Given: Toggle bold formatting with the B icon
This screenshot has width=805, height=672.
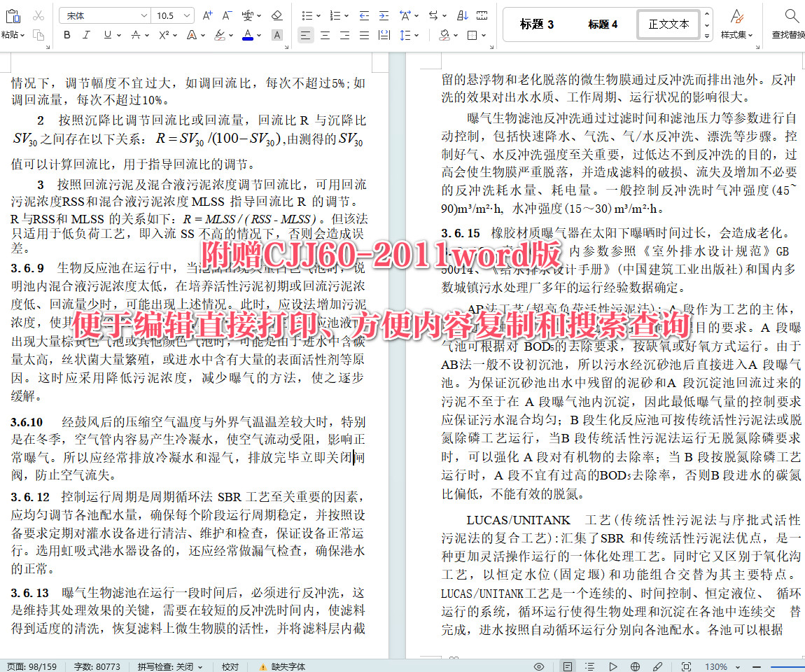Looking at the screenshot, I should click(x=66, y=34).
